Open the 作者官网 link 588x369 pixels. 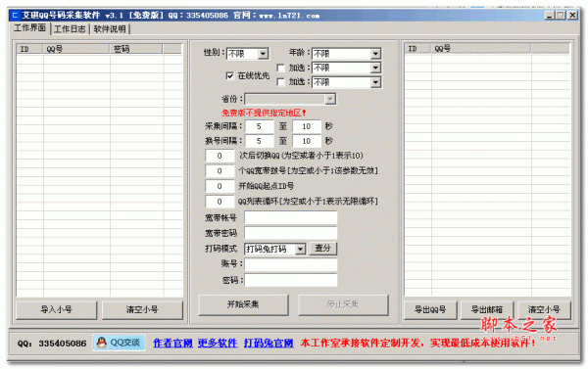[172, 343]
